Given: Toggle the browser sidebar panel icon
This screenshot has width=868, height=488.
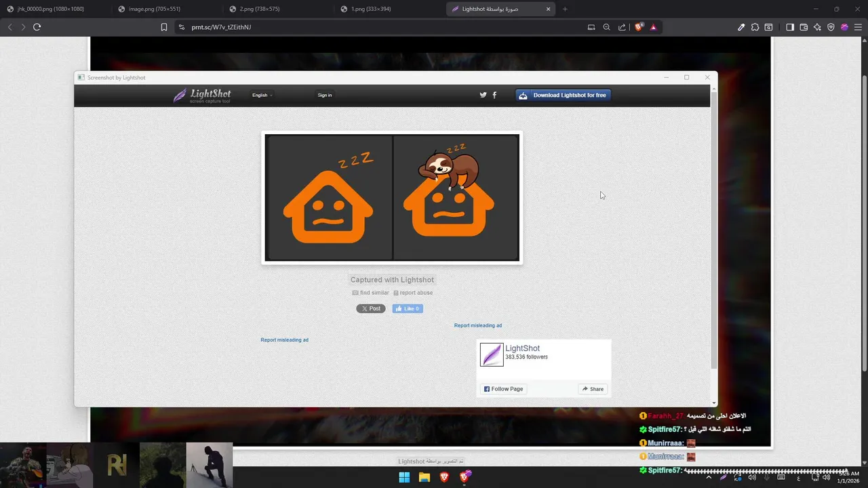Looking at the screenshot, I should pos(790,27).
